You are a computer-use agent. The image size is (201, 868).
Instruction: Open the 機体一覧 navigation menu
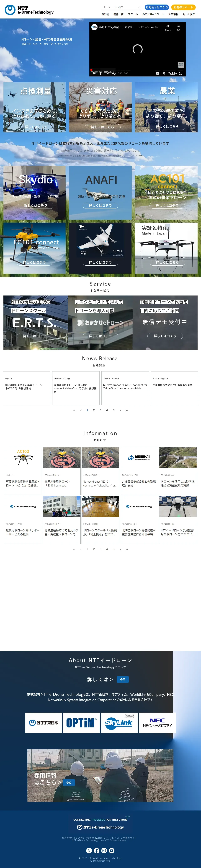point(119,14)
